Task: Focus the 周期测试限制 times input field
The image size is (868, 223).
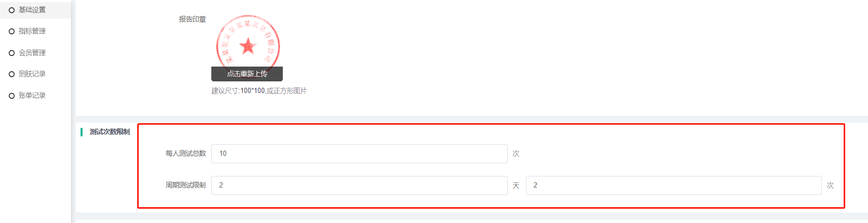Action: [673, 185]
